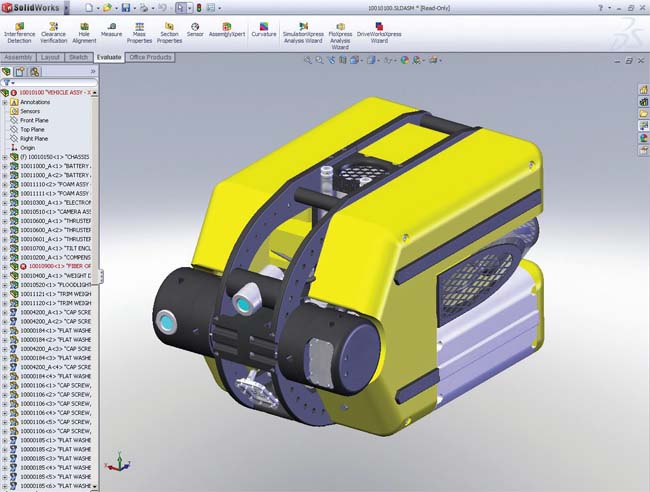Select the Evaluate tab
The height and width of the screenshot is (492, 650).
click(109, 57)
